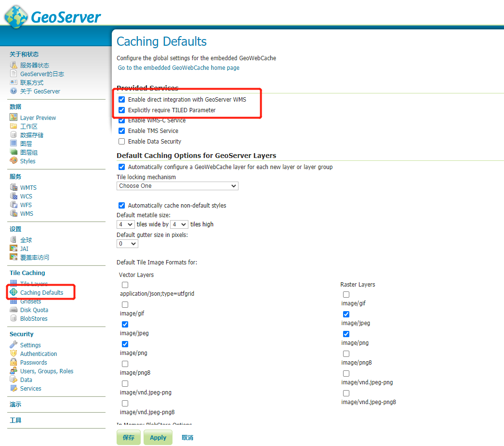Click the Passwords lock icon

tap(13, 362)
